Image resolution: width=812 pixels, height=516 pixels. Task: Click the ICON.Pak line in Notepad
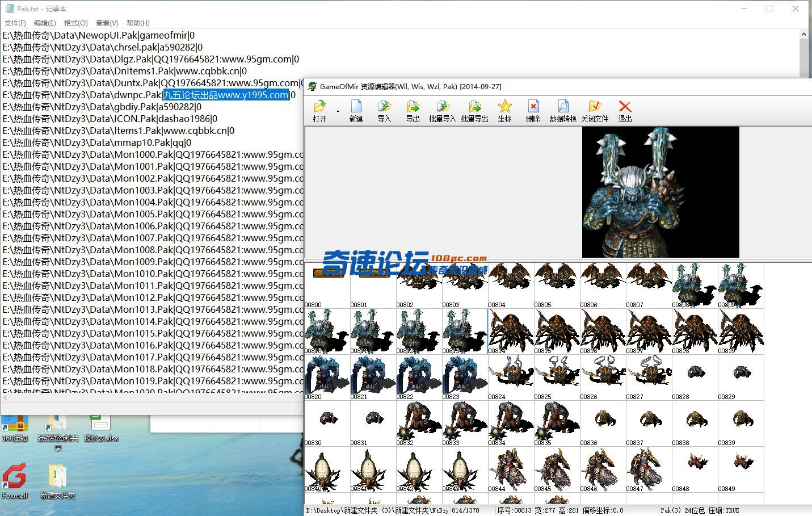(x=110, y=119)
